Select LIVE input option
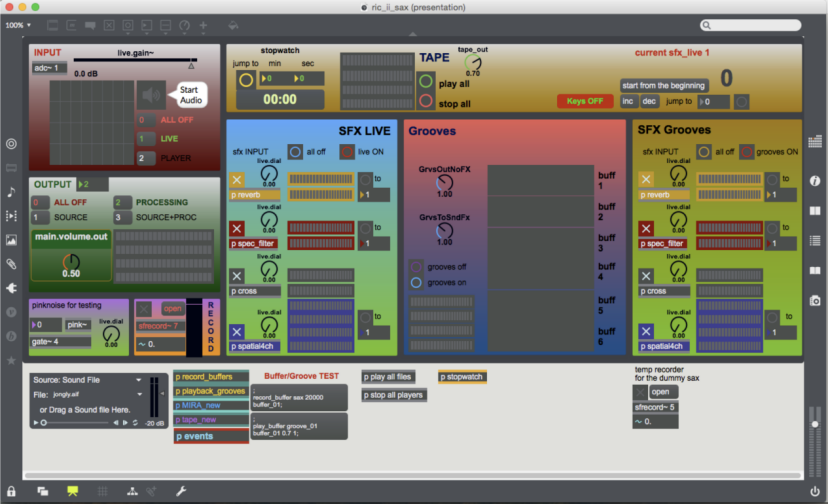829x504 pixels. (146, 139)
